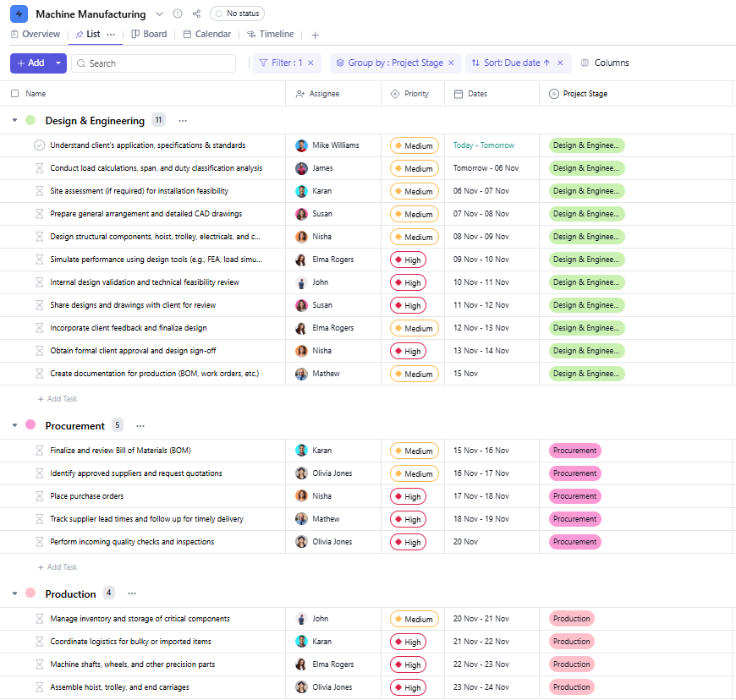Click the Search input field

tap(157, 63)
